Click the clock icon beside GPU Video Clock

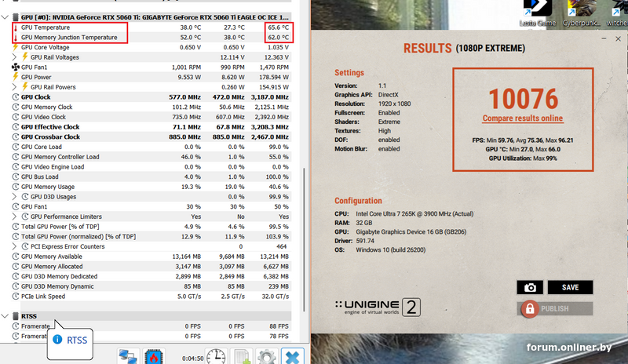coord(16,117)
